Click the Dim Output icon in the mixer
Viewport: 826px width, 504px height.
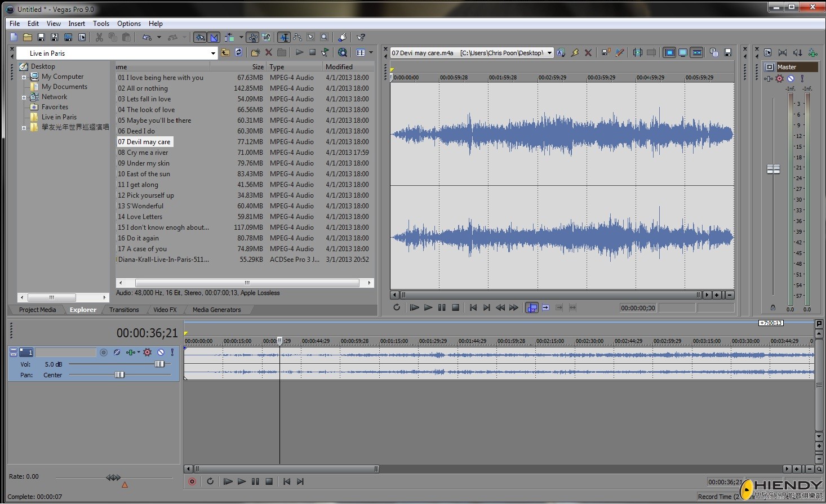coord(797,52)
